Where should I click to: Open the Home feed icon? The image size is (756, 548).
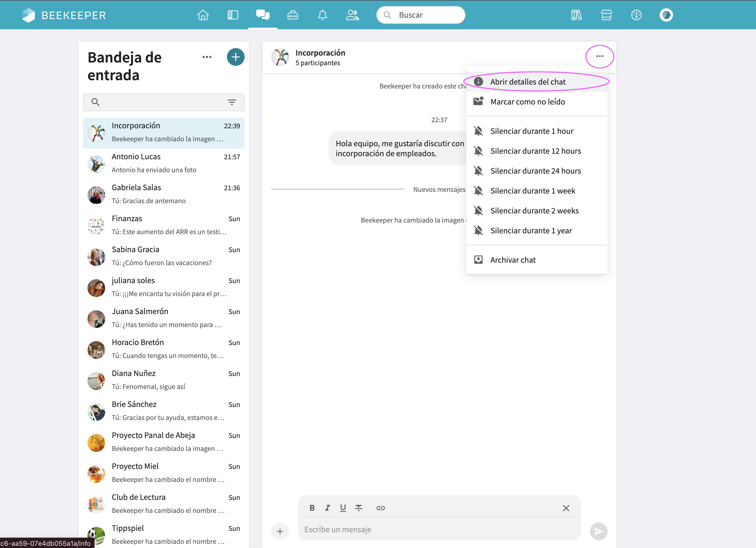pos(203,15)
